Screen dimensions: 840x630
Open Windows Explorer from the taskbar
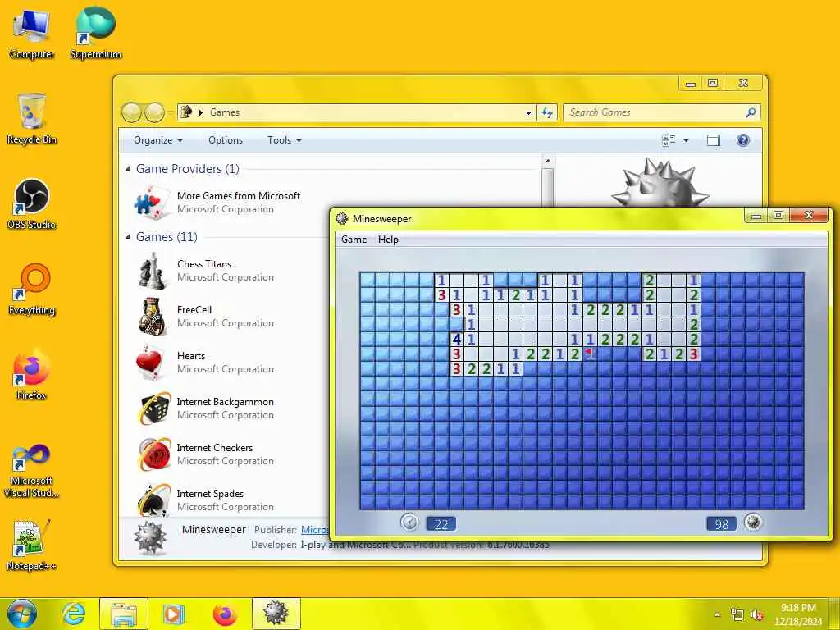(124, 614)
